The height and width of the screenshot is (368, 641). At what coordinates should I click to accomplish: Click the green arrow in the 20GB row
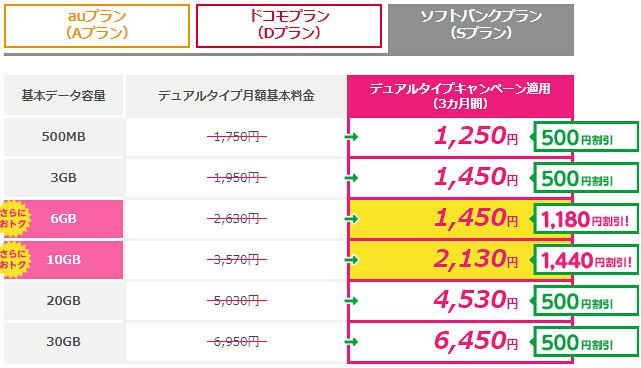tap(352, 301)
